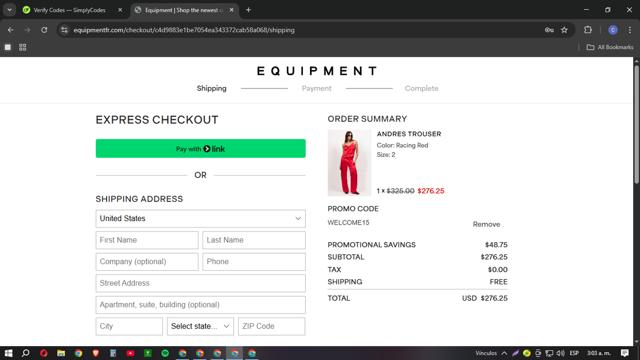Click the ANDRES TROUSER product name
This screenshot has width=640, height=360.
click(409, 134)
